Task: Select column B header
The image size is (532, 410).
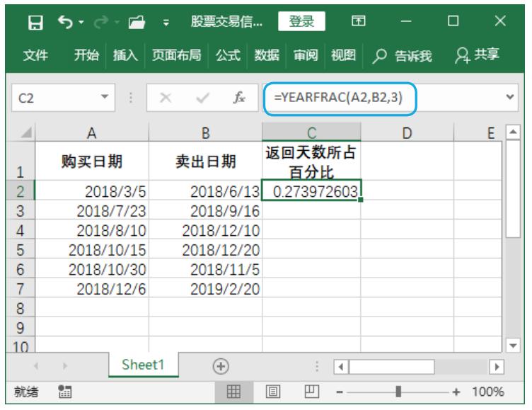Action: click(x=206, y=133)
